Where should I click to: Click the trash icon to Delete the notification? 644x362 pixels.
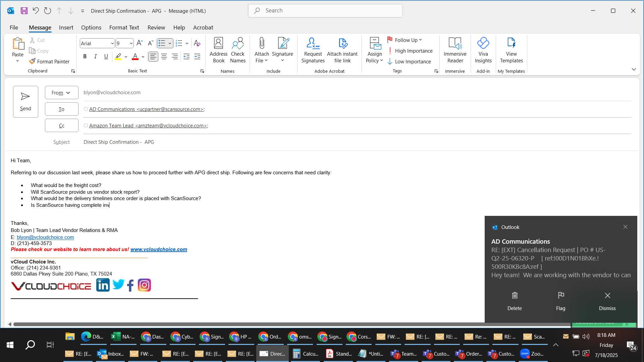[515, 296]
